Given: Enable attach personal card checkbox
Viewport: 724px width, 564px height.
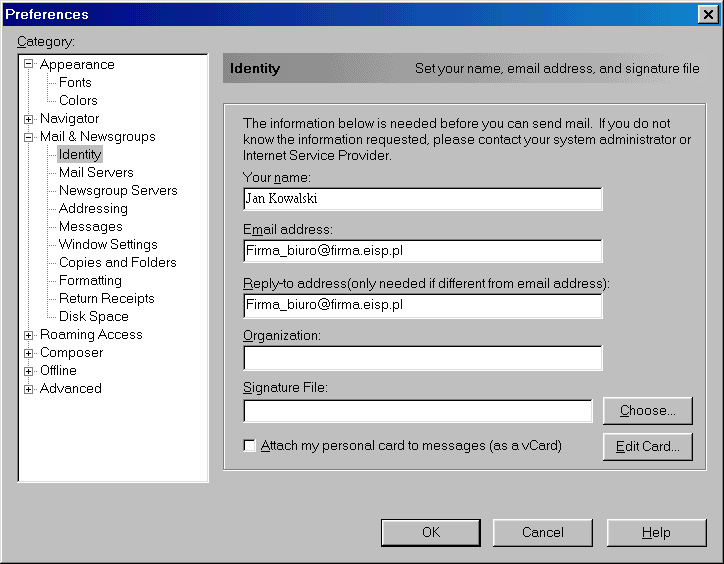Looking at the screenshot, I should 250,446.
